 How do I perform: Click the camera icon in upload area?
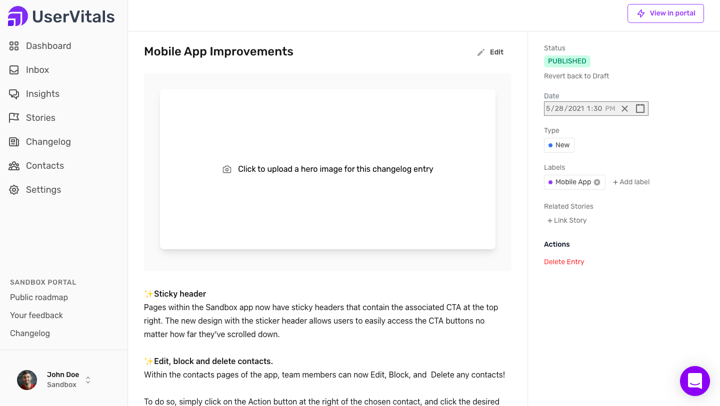227,169
